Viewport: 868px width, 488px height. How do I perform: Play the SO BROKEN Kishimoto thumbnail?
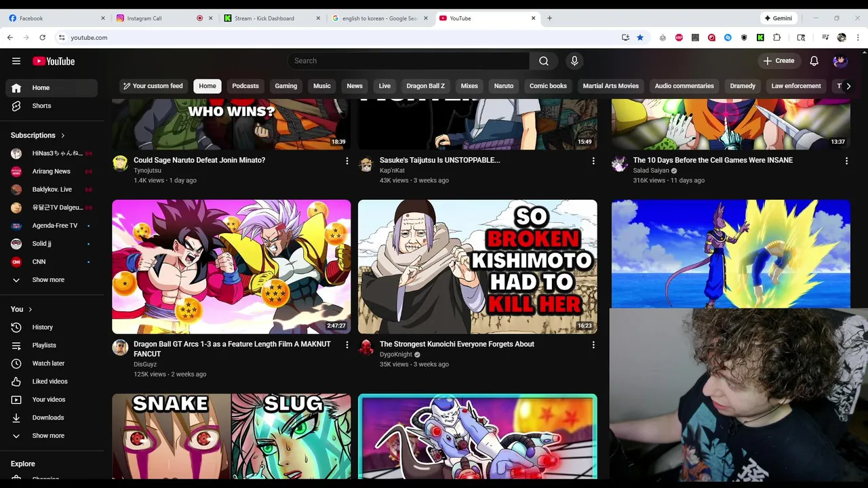(477, 266)
